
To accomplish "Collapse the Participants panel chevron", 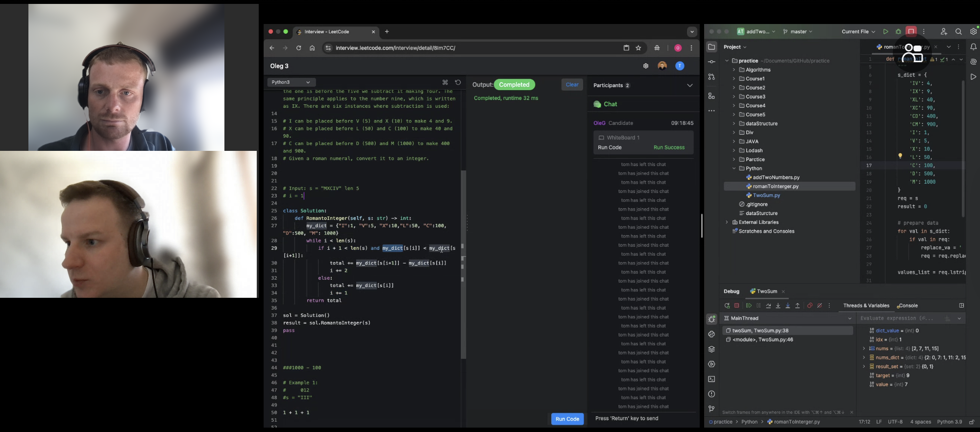I will pyautogui.click(x=690, y=85).
